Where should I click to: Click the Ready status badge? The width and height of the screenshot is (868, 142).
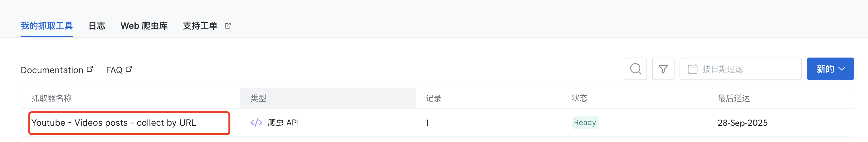(585, 122)
